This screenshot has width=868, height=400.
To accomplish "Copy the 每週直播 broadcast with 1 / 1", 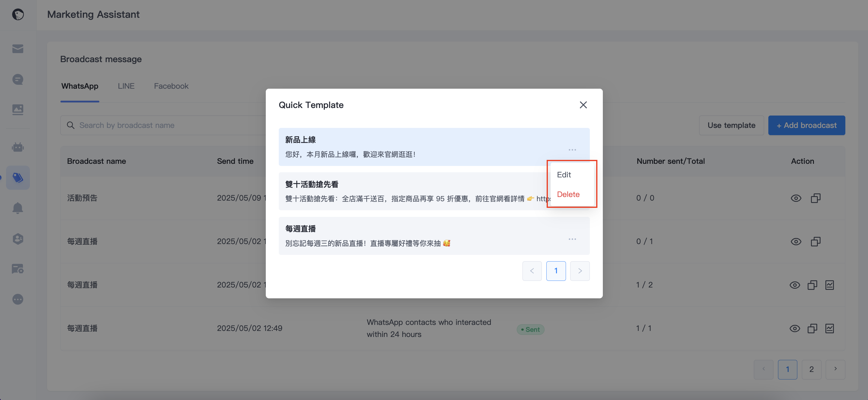I will (812, 328).
